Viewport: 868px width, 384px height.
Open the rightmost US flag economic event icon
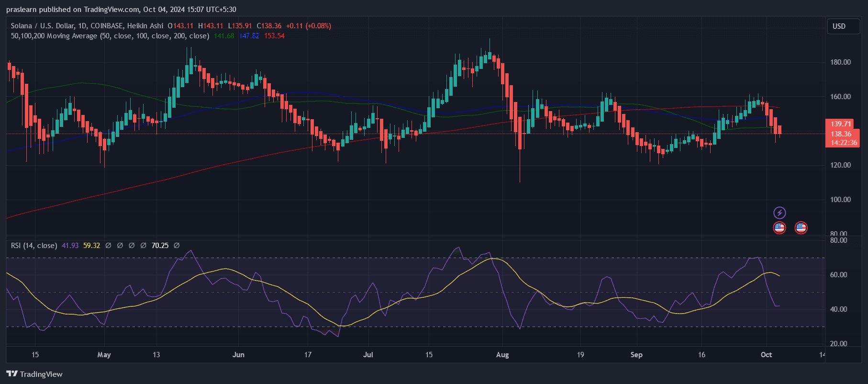click(x=801, y=227)
